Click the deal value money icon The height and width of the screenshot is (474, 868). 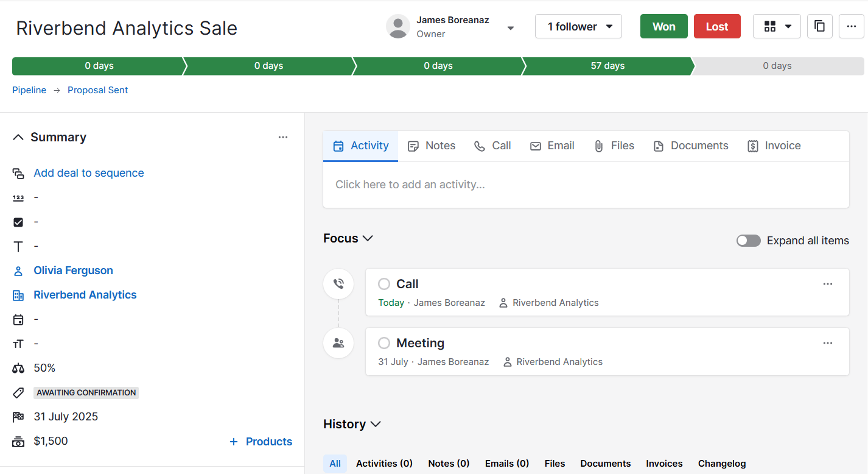18,442
